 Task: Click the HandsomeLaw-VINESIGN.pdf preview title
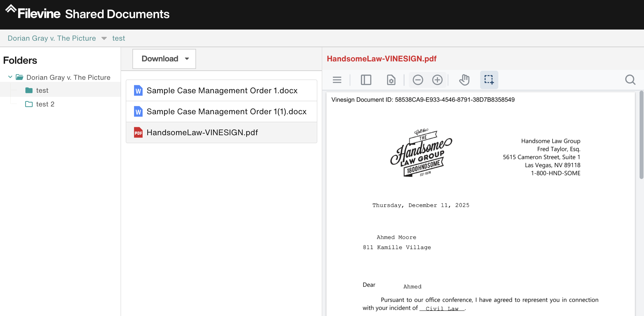382,59
